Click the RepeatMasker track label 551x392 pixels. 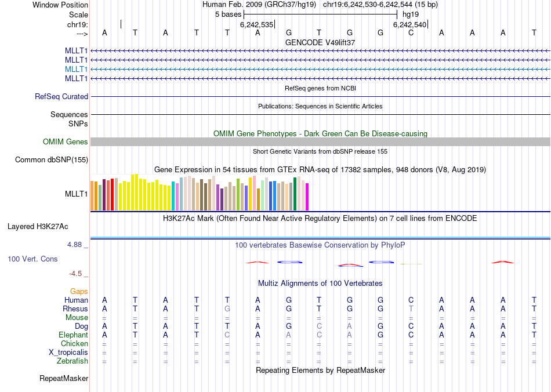tap(64, 378)
